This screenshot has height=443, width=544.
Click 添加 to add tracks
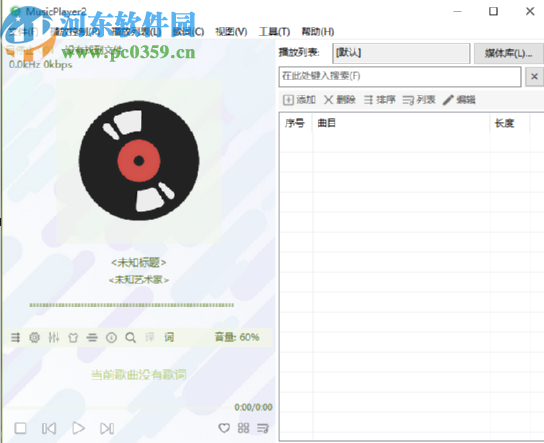point(299,100)
